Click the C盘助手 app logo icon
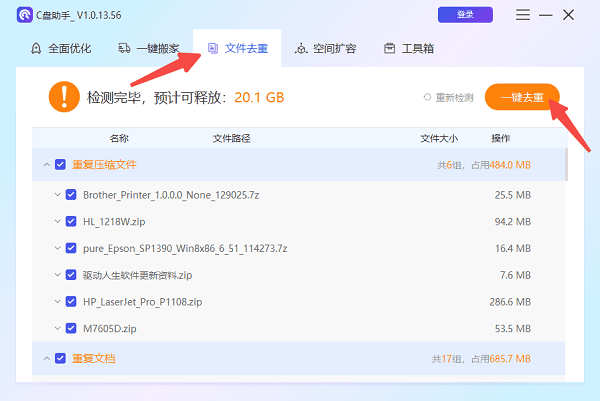The image size is (600, 401). pyautogui.click(x=25, y=16)
